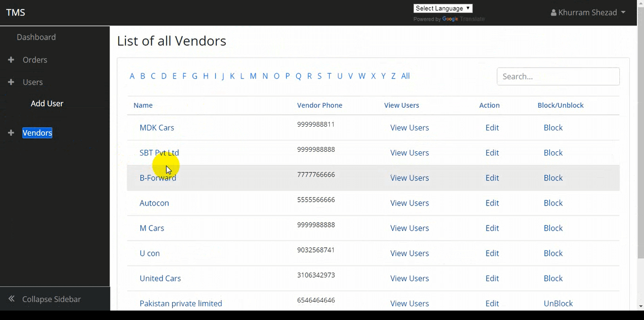
Task: Filter vendors by letter P
Action: click(x=287, y=76)
